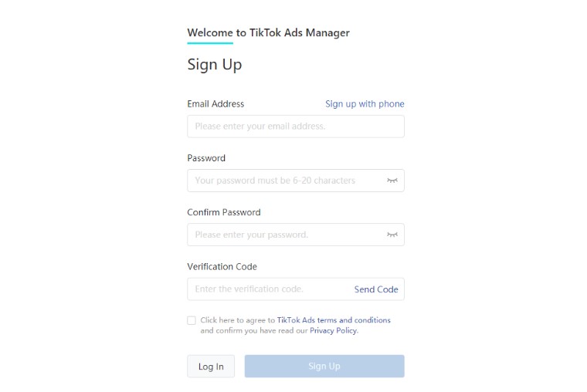
Task: Reveal Confirm Password using its eye icon
Action: [392, 235]
